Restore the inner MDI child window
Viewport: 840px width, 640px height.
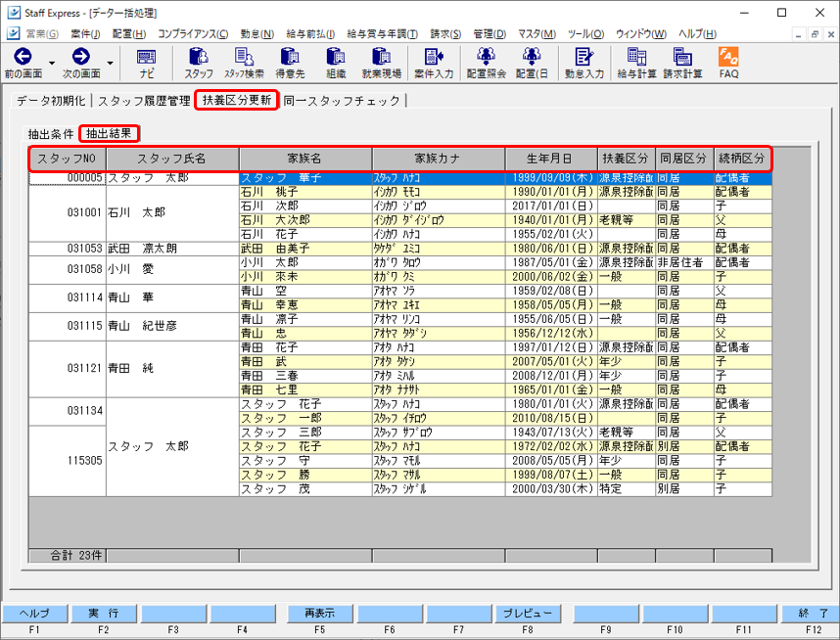(x=815, y=34)
